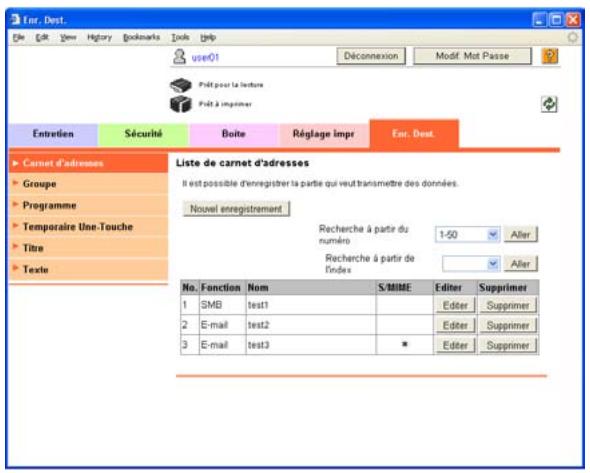The image size is (590, 473).
Task: Click Editer for test1 entry
Action: [455, 306]
